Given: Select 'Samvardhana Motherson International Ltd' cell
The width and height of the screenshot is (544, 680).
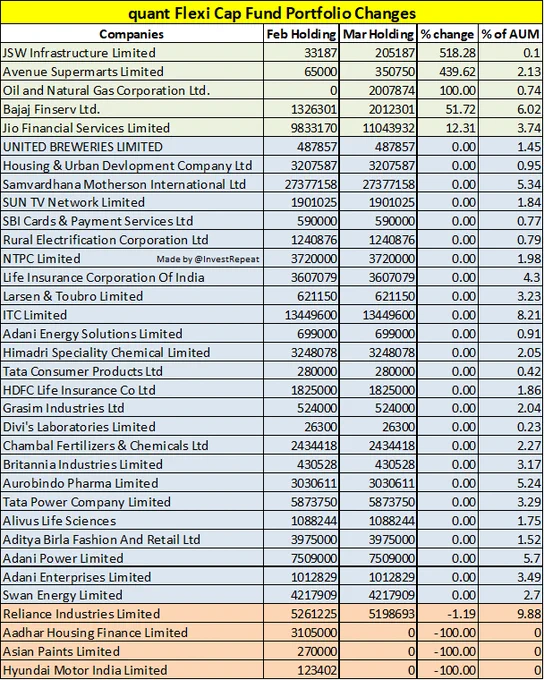Looking at the screenshot, I should tap(132, 184).
